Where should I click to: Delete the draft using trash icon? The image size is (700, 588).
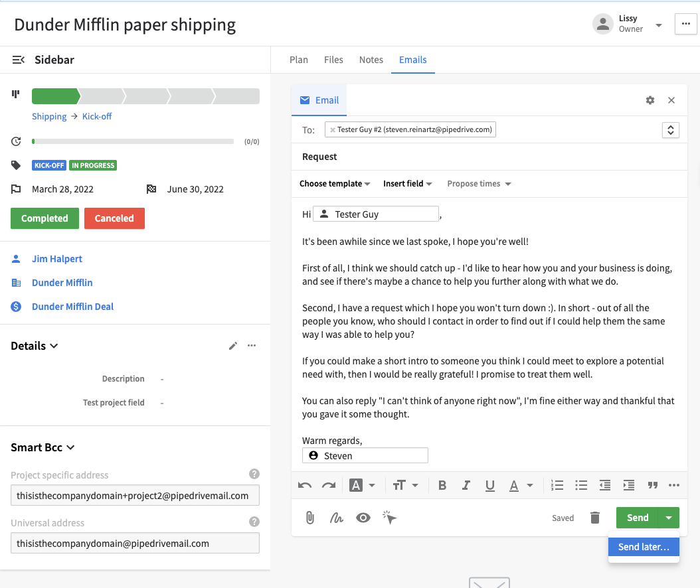click(594, 518)
